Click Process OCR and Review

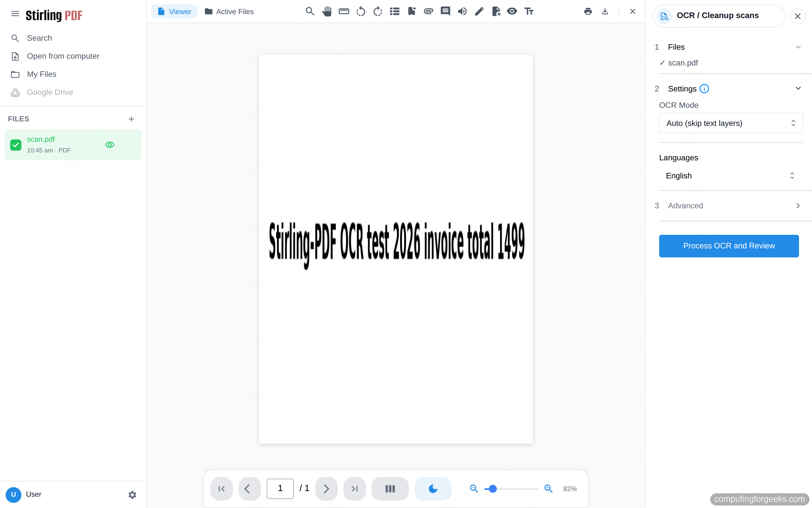(729, 246)
